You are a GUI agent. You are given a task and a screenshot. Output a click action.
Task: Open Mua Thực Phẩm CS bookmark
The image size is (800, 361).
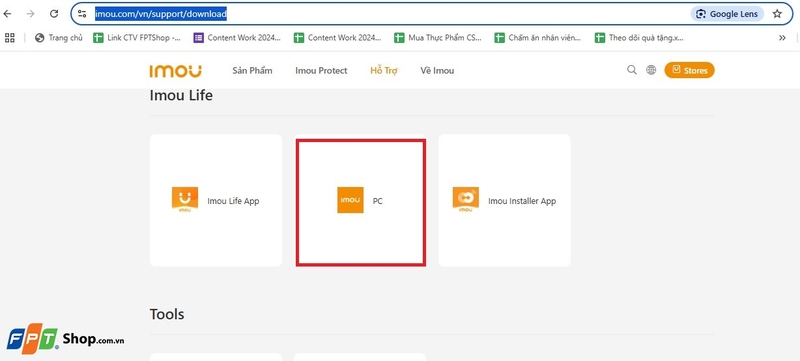(438, 38)
